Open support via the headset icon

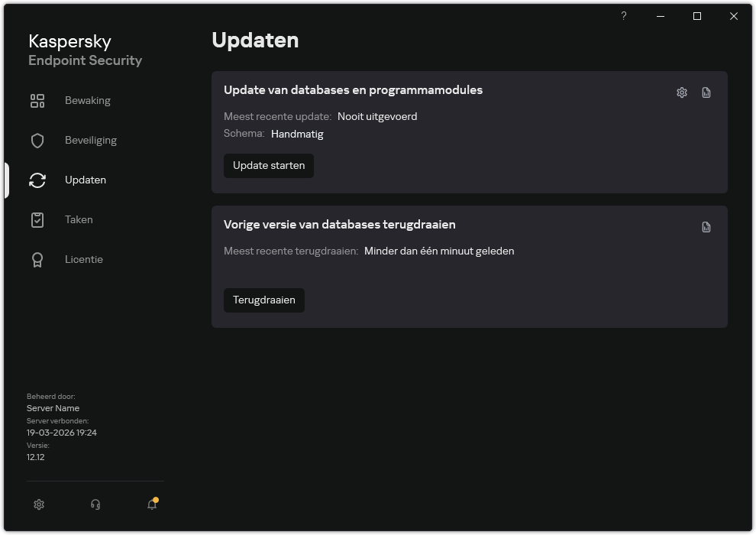coord(95,504)
